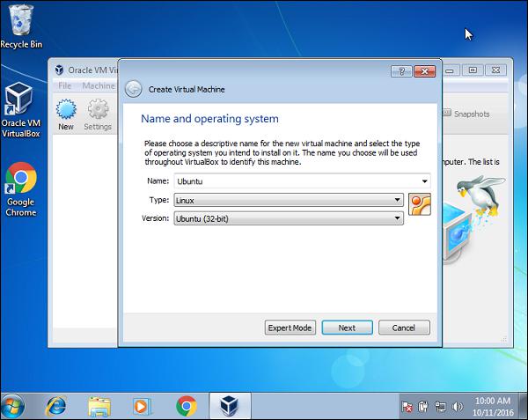Click the Next button
Screen dimensions: 528x420
click(x=347, y=328)
